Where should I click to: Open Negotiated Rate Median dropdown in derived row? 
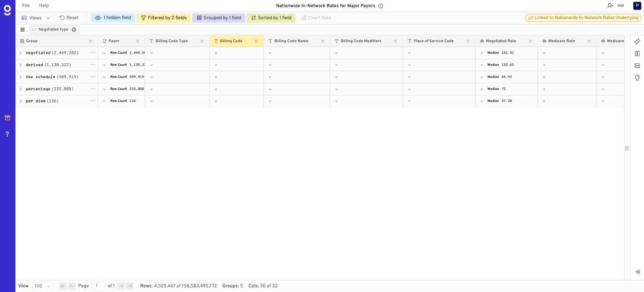tap(482, 65)
